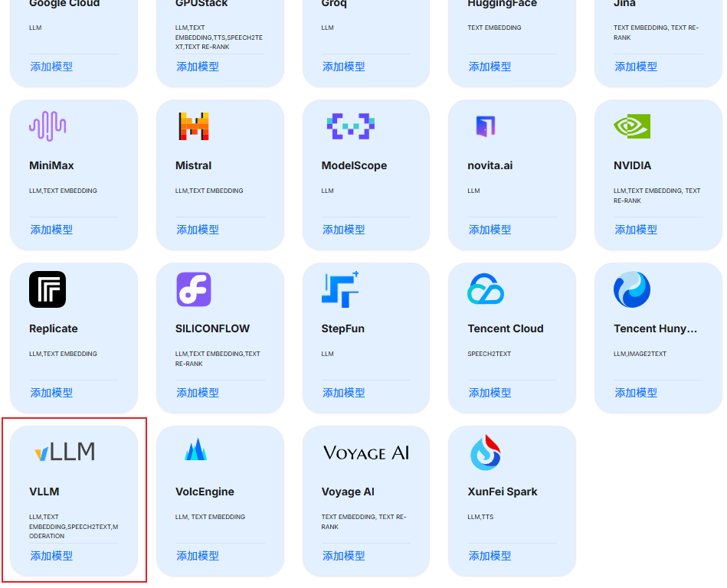
Task: Add model for SILICONFLOW
Action: click(198, 393)
